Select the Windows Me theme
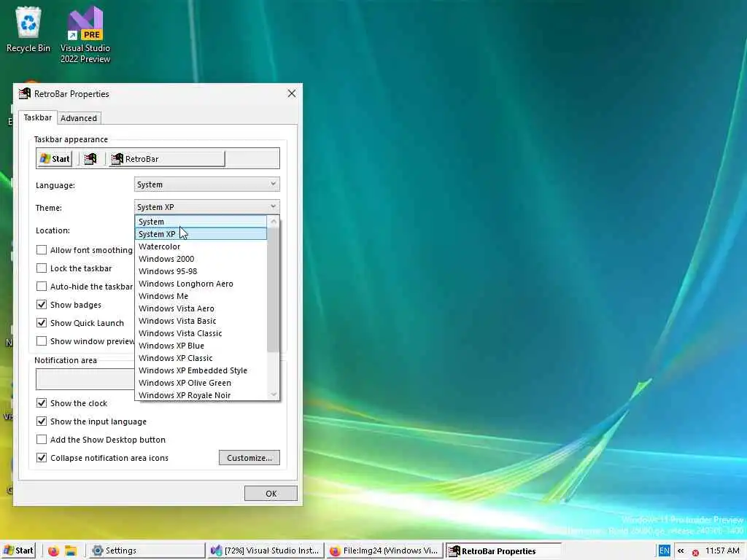 (201, 296)
